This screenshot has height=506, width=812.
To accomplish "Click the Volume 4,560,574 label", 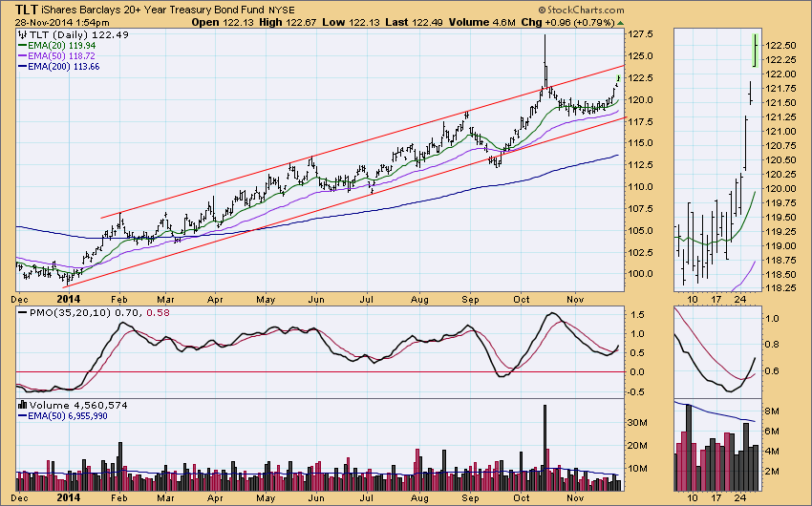I will pyautogui.click(x=78, y=405).
